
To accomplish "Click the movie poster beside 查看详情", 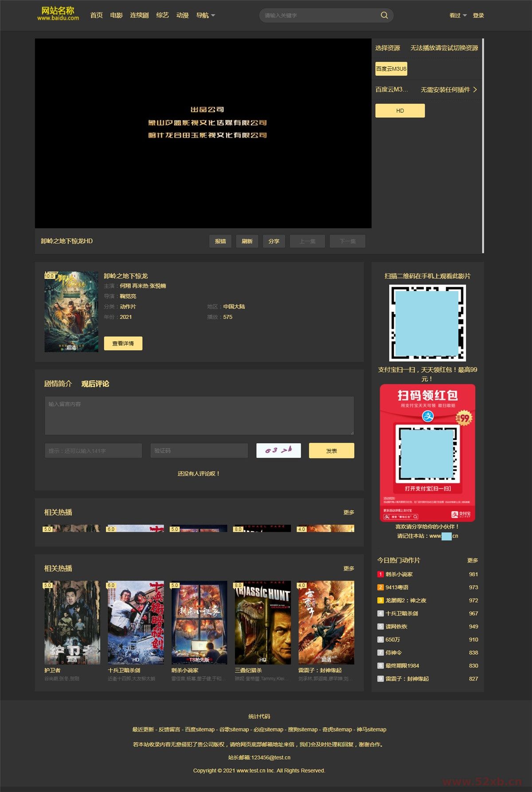I will pyautogui.click(x=71, y=312).
